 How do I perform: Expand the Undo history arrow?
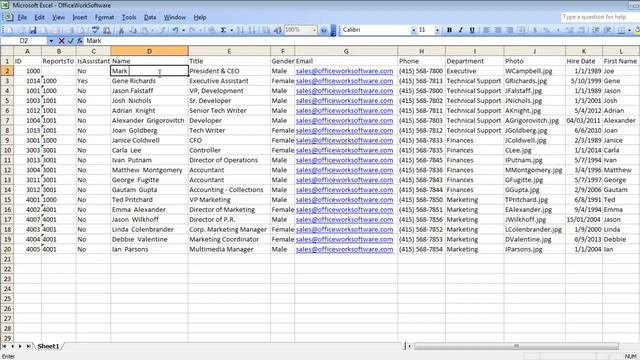click(183, 30)
